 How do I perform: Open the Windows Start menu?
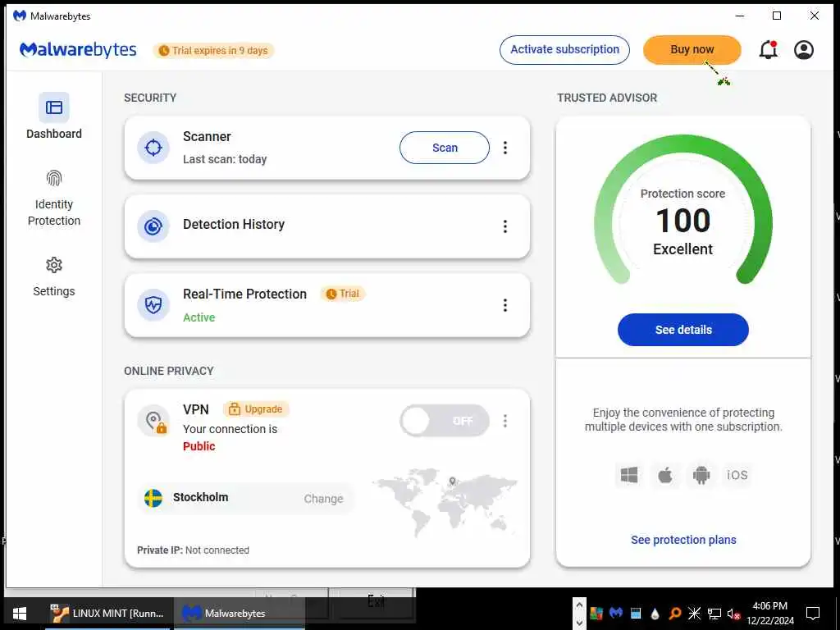tap(20, 613)
